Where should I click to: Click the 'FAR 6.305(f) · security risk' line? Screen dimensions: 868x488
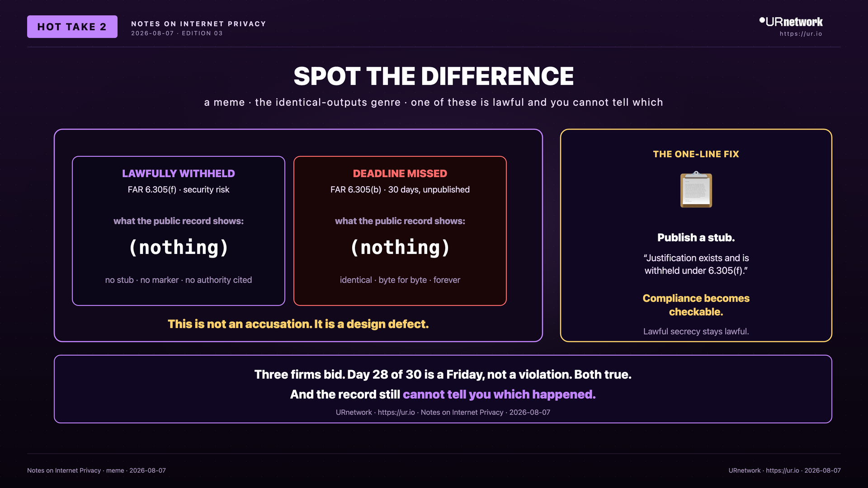179,190
